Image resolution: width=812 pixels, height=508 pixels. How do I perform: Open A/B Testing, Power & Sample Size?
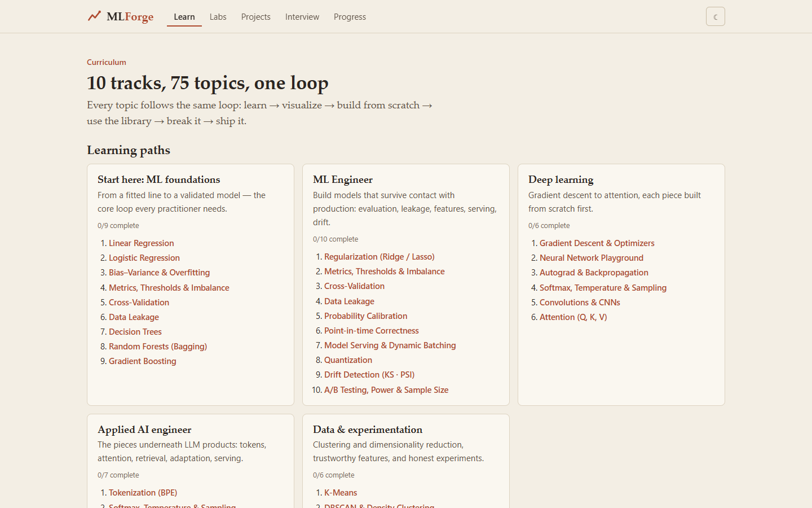(386, 390)
